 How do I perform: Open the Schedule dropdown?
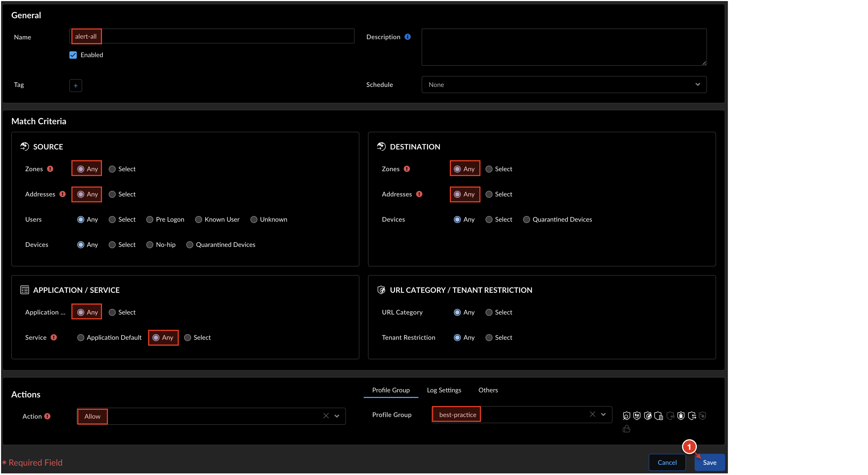pos(564,85)
